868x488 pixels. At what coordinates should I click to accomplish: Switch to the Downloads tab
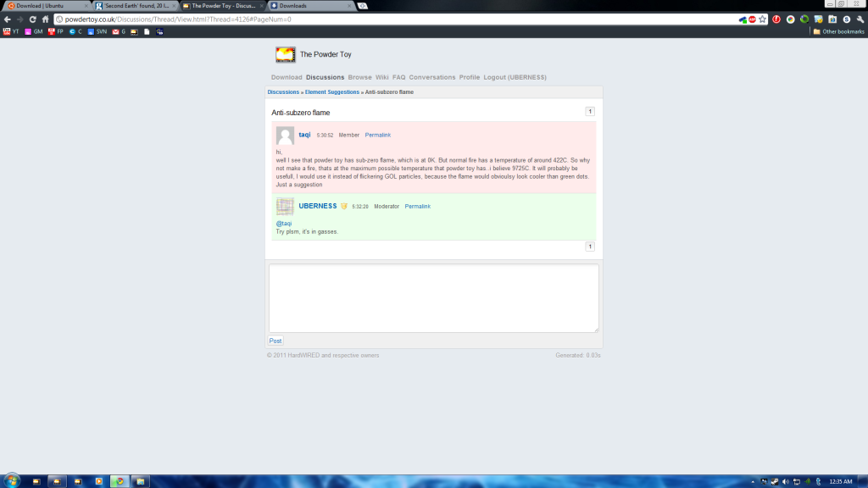(x=310, y=6)
